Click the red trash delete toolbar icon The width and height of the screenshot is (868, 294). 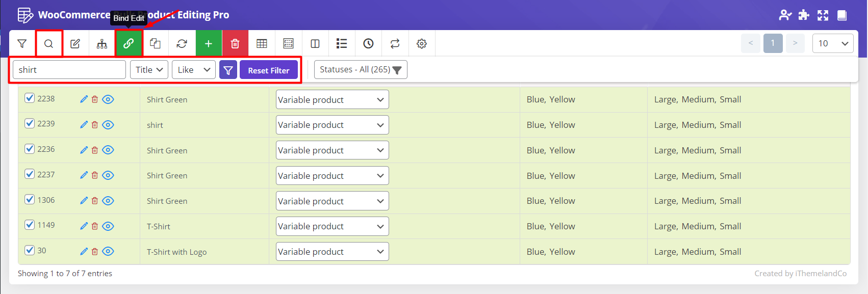pos(235,44)
